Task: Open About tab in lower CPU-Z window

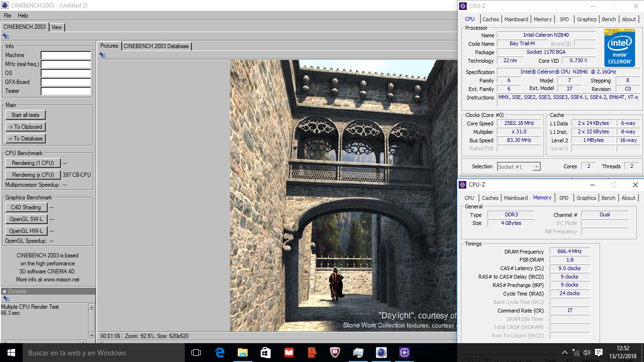Action: [628, 198]
